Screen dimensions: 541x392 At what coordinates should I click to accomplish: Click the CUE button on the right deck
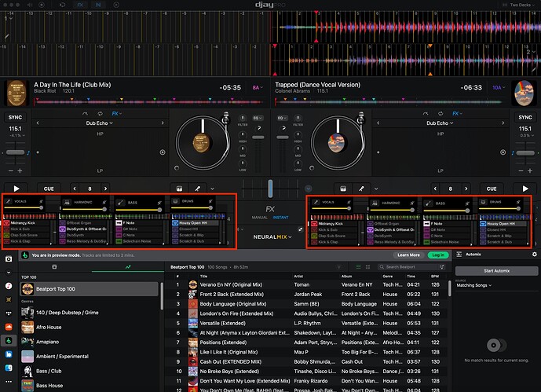[x=492, y=189]
